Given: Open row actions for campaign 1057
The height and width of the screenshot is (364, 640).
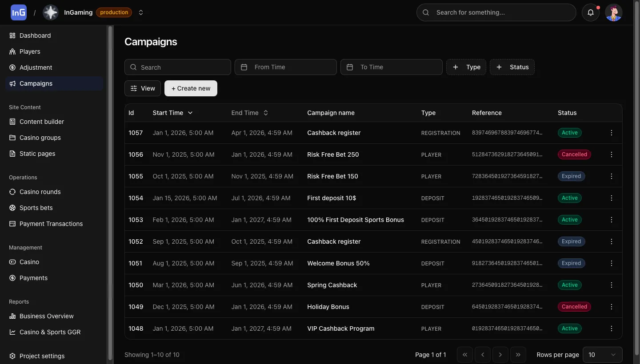Looking at the screenshot, I should coord(612,133).
